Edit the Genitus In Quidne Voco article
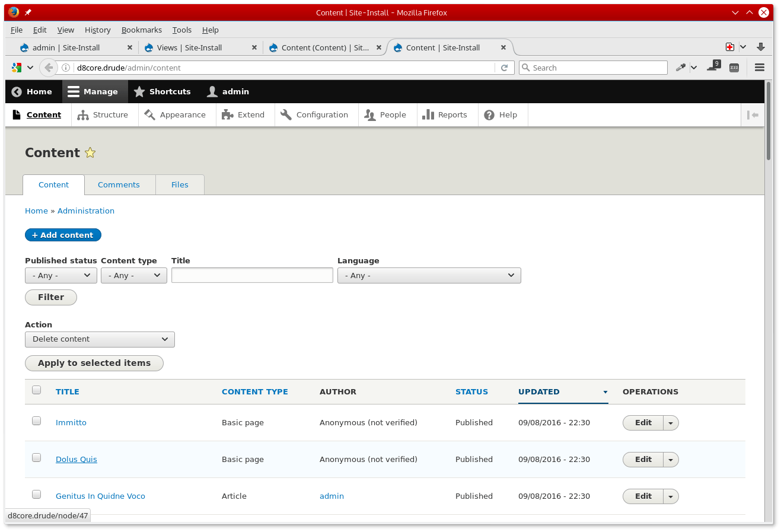 coord(643,496)
